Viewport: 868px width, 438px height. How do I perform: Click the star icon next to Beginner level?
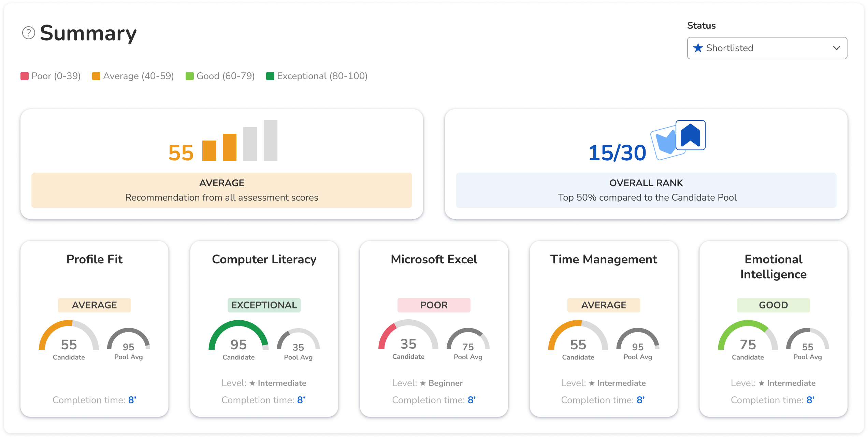[423, 383]
